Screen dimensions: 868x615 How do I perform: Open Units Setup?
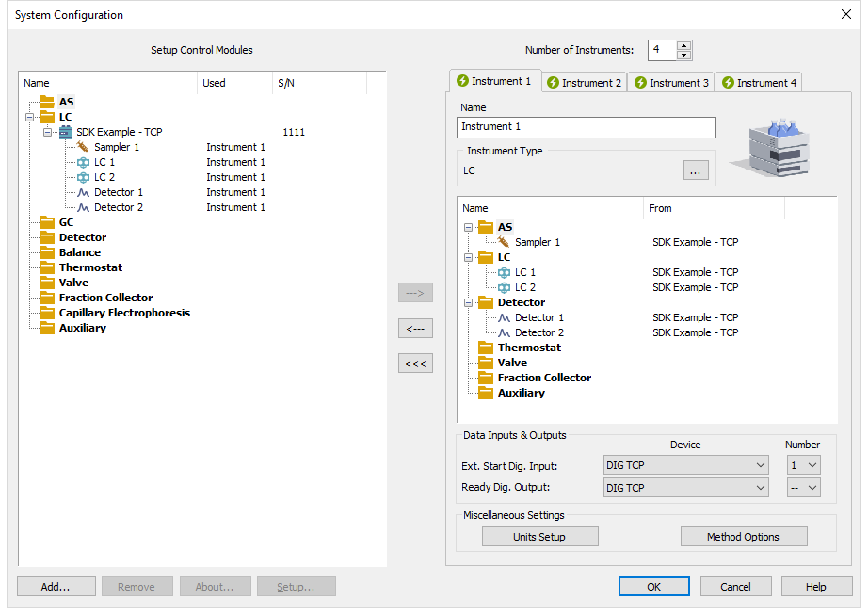[x=539, y=536]
